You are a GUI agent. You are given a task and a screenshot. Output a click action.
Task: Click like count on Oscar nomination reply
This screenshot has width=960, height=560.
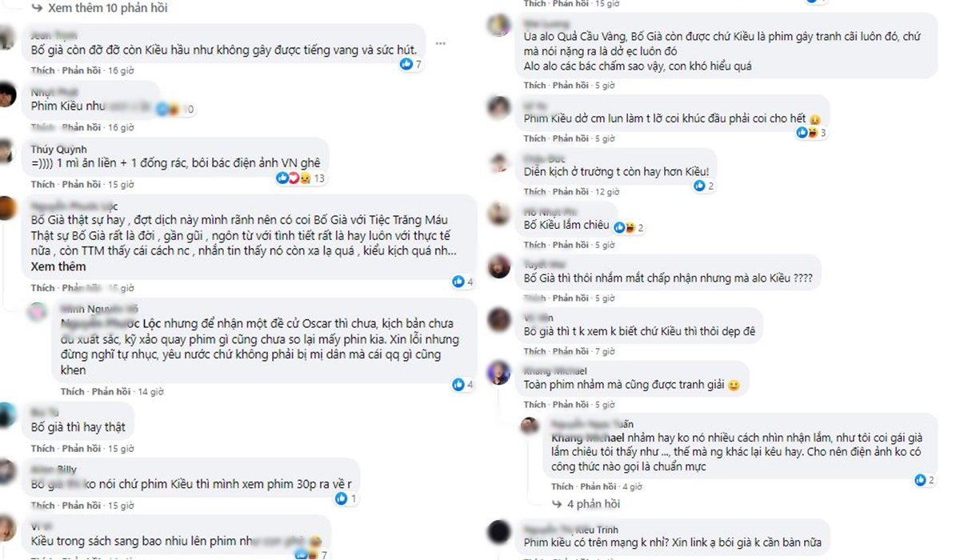point(463,385)
